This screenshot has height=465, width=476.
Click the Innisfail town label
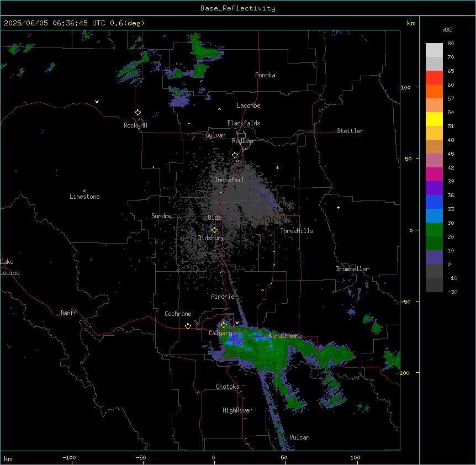[229, 180]
